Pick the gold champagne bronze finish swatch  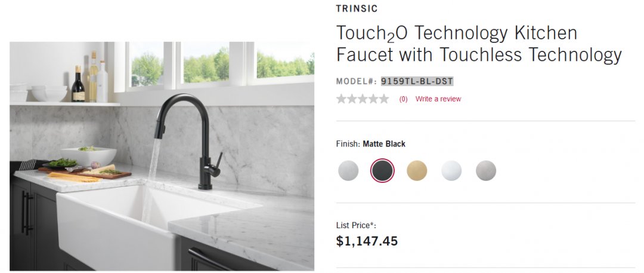(417, 170)
